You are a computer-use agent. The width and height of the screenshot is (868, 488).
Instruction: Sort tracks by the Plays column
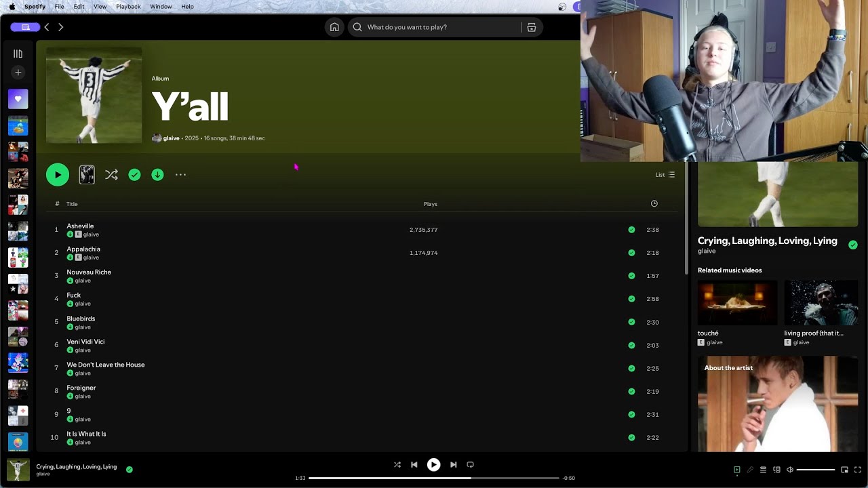(x=431, y=204)
